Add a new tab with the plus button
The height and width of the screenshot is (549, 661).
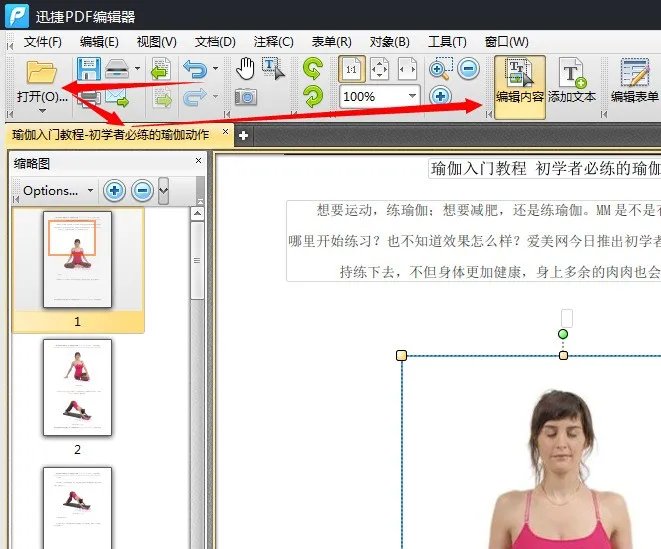point(243,136)
